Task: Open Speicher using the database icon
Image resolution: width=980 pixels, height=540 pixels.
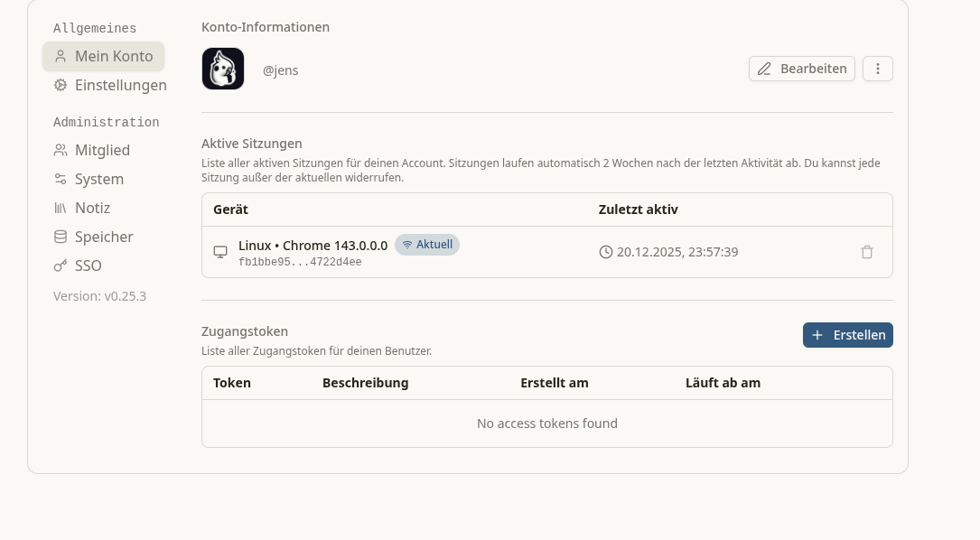Action: (61, 237)
